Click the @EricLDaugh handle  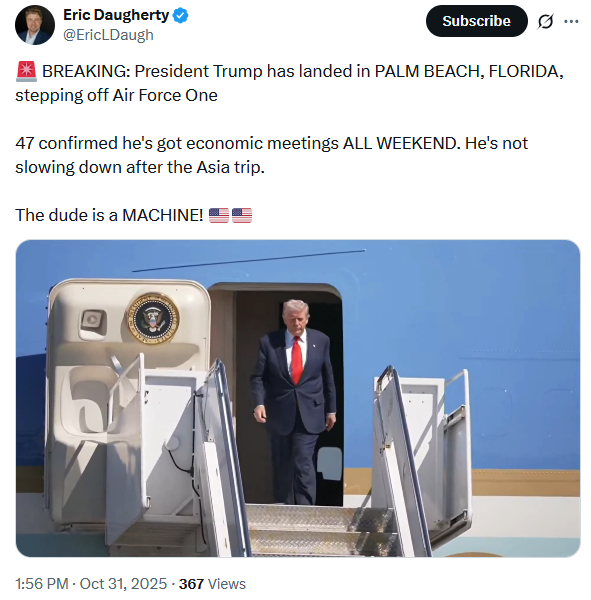point(108,35)
